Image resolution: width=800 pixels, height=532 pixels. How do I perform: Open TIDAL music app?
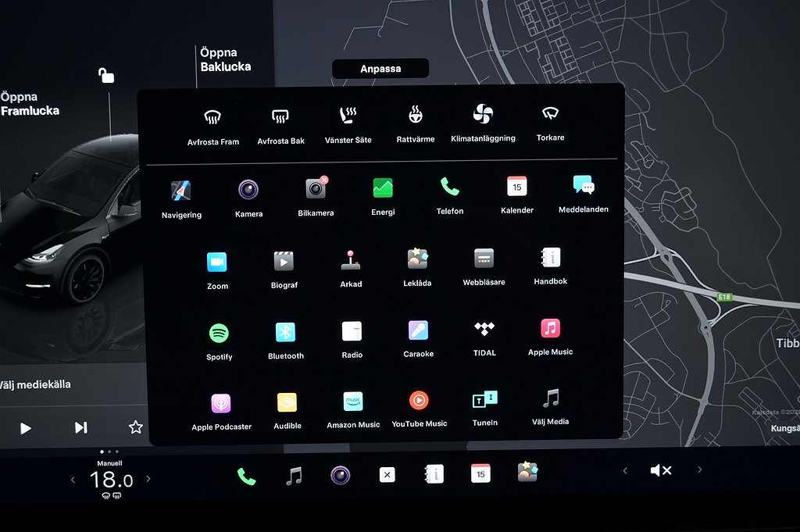click(484, 330)
